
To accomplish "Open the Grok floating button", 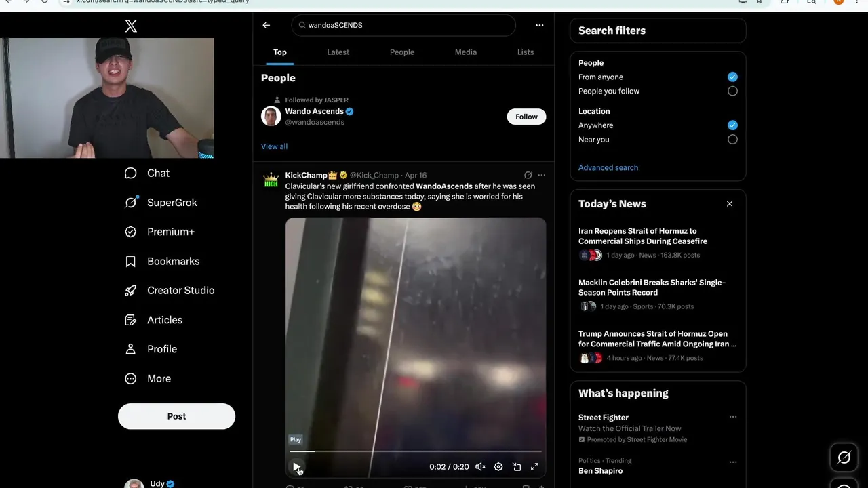I will [844, 457].
